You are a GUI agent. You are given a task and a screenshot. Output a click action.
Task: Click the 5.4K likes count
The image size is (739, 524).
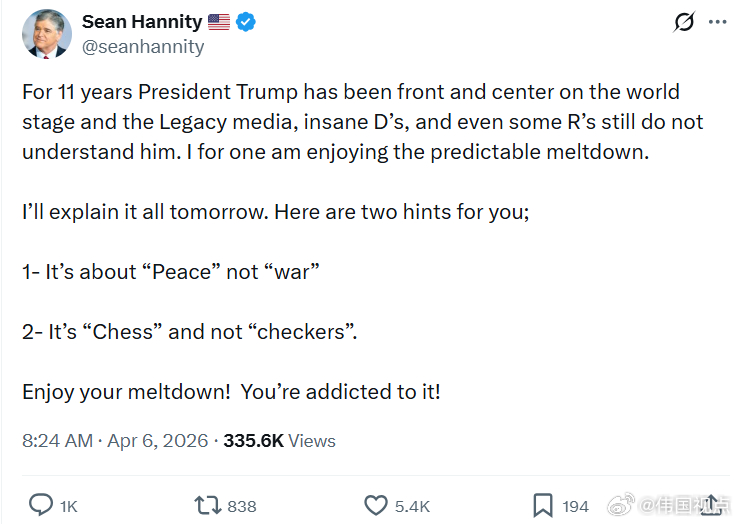(x=412, y=506)
